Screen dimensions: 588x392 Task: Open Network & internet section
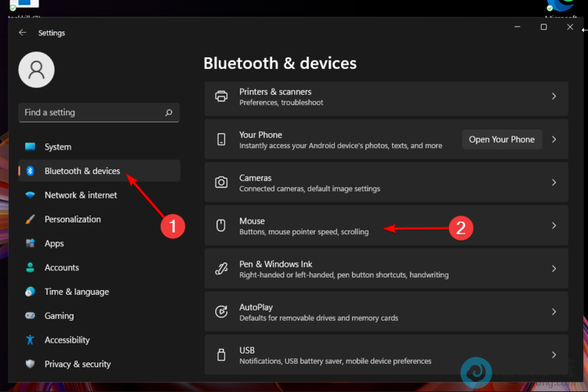point(80,195)
